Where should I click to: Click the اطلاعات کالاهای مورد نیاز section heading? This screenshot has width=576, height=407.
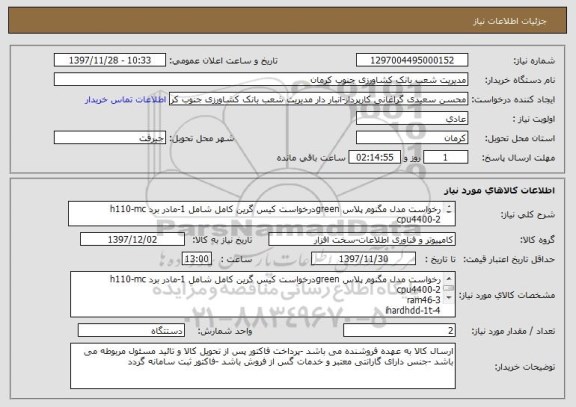coord(499,190)
